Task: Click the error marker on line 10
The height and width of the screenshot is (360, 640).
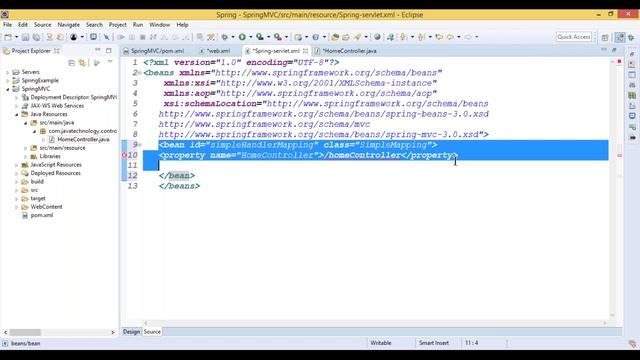Action: [x=124, y=156]
